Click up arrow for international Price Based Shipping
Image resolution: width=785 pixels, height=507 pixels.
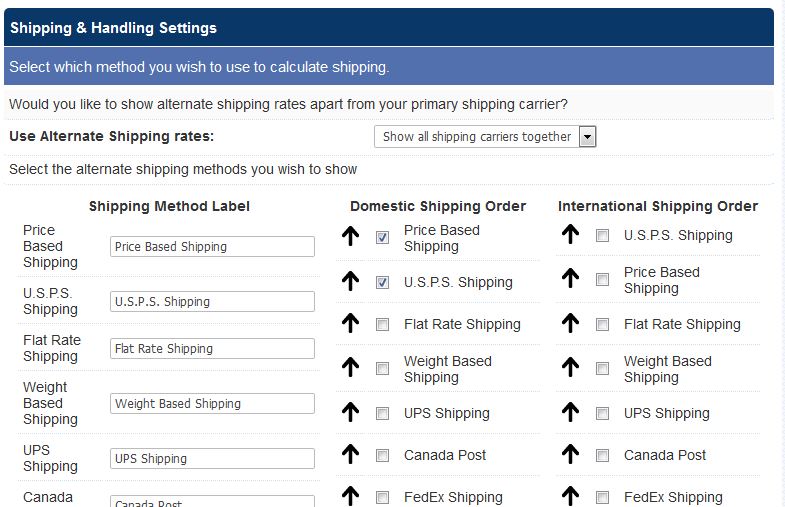pos(570,280)
